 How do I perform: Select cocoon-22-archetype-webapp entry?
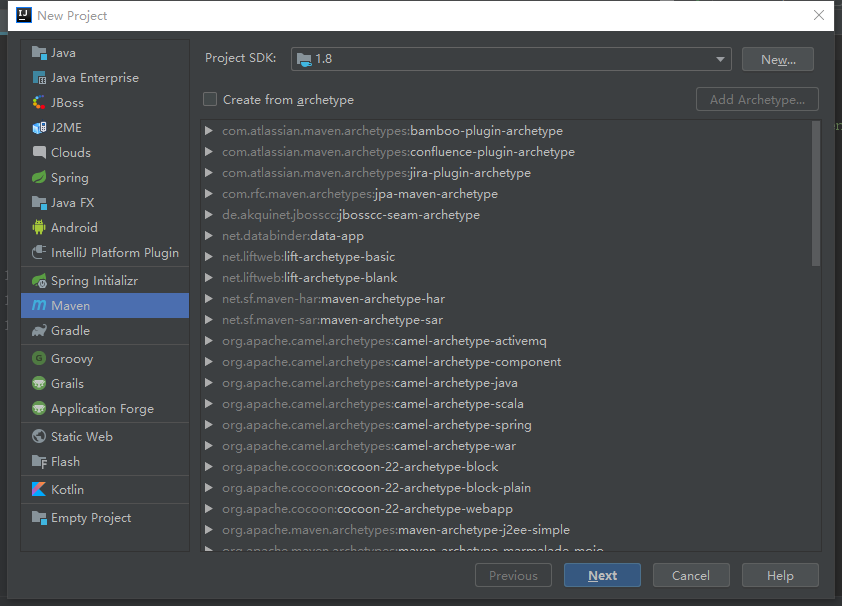pos(367,509)
